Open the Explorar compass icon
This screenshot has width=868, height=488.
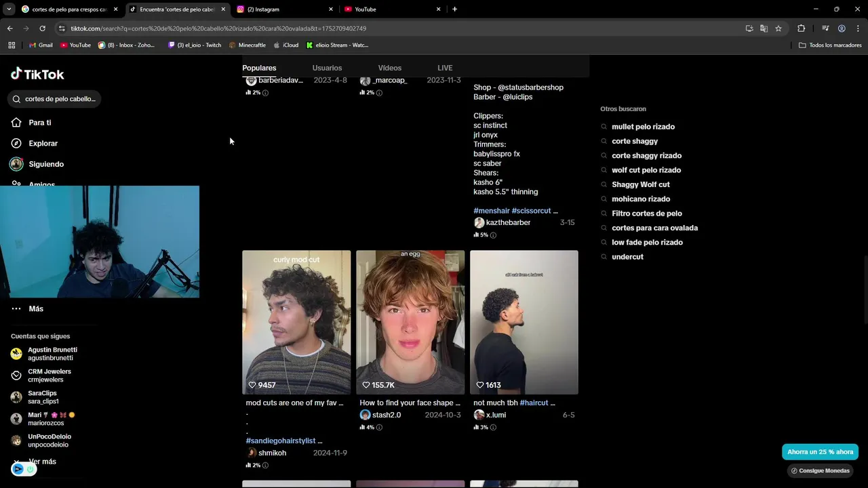coord(16,143)
